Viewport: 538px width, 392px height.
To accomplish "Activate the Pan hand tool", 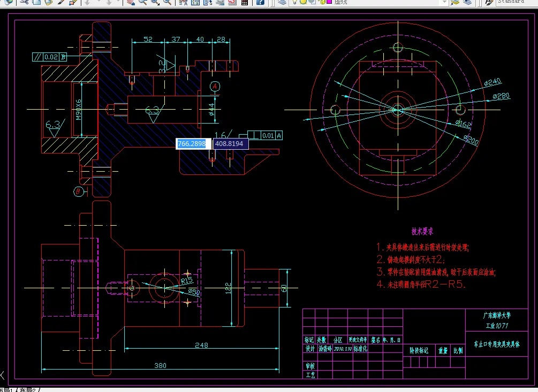I will point(131,2).
